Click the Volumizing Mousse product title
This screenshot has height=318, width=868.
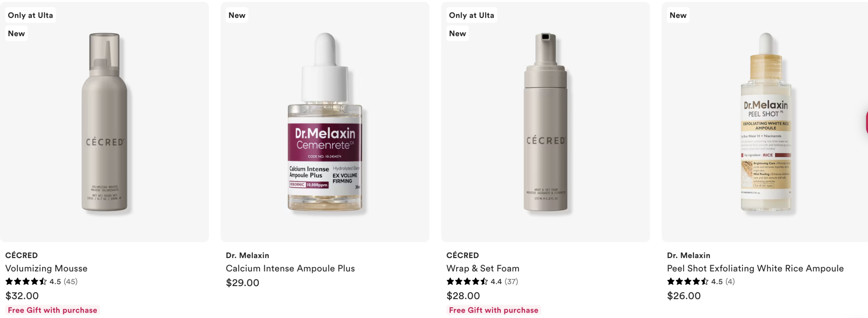(x=46, y=268)
